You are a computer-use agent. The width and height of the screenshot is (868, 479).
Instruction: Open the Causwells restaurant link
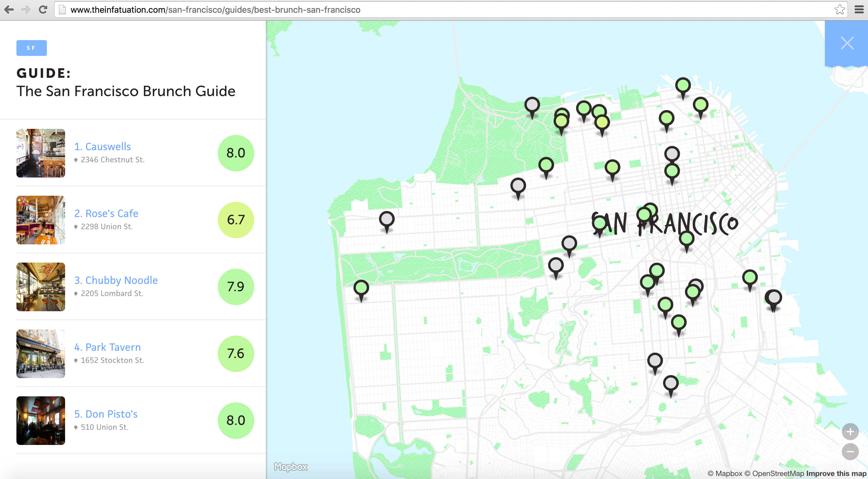102,146
